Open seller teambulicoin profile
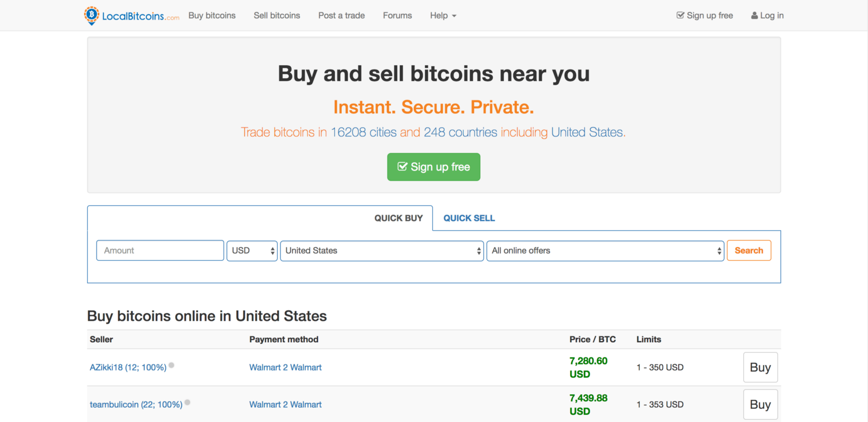 (x=136, y=405)
